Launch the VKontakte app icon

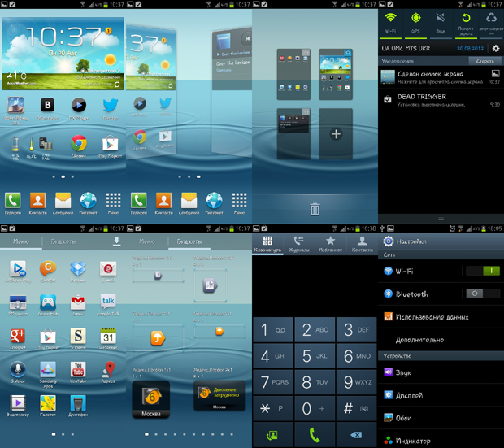[47, 105]
